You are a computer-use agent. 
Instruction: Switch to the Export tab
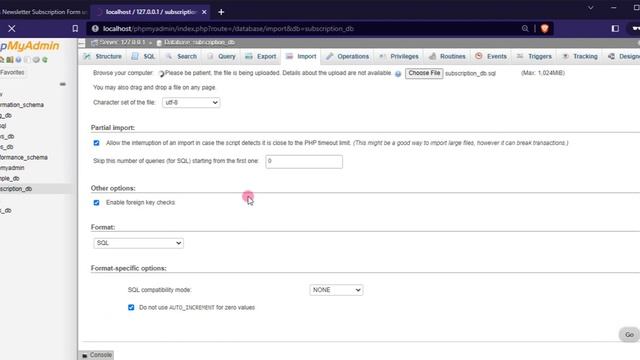tap(261, 56)
